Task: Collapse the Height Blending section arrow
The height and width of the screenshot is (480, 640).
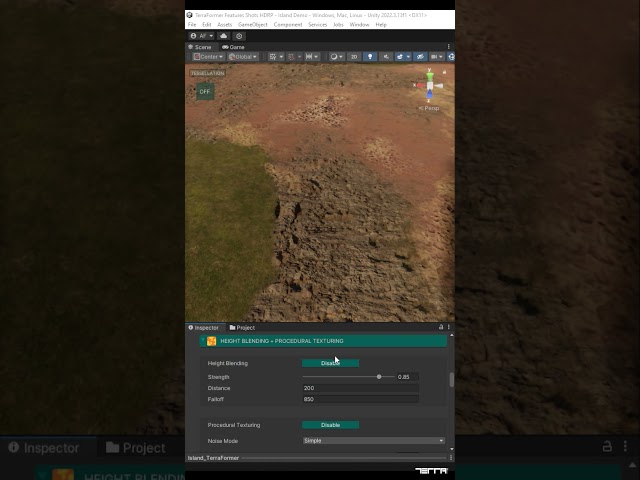Action: click(x=203, y=340)
